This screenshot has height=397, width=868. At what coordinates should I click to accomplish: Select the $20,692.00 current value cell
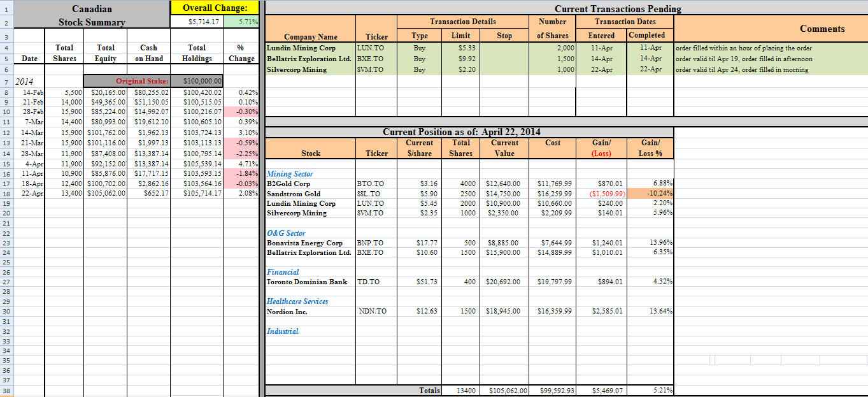[x=504, y=282]
